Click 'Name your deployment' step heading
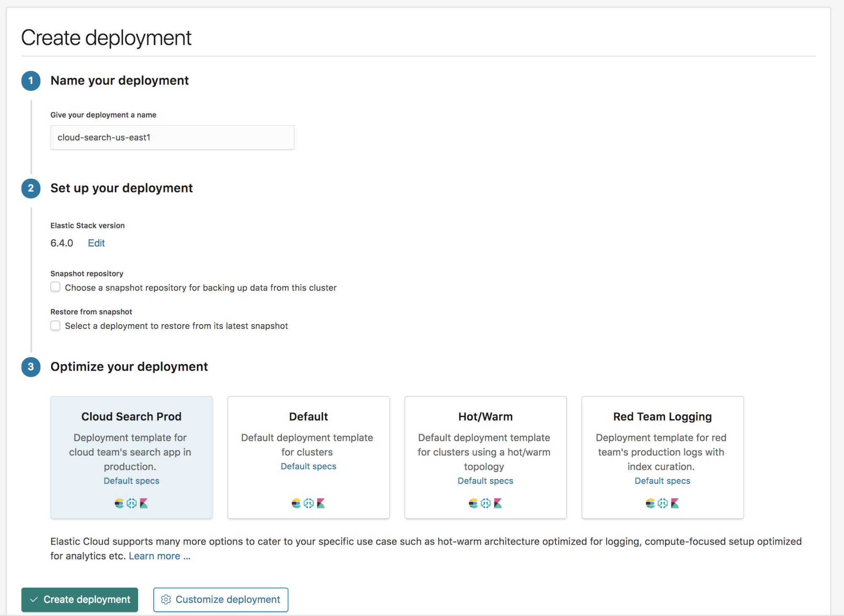This screenshot has width=844, height=616. point(119,81)
